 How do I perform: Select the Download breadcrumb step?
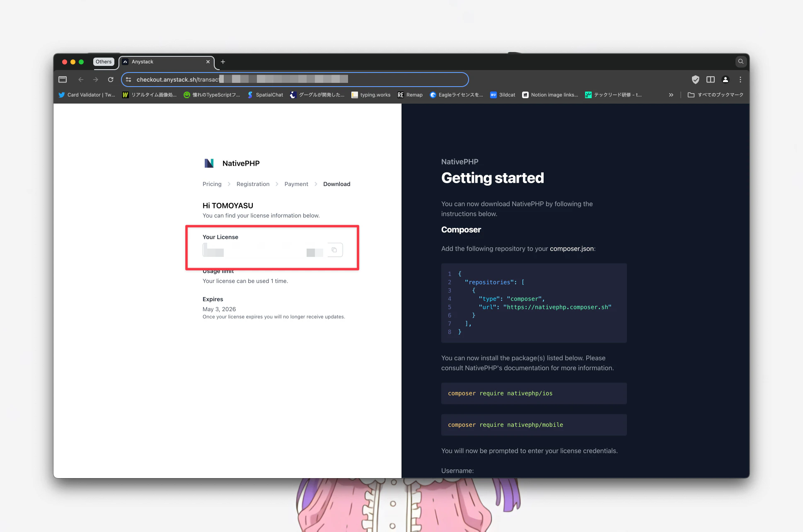[336, 184]
